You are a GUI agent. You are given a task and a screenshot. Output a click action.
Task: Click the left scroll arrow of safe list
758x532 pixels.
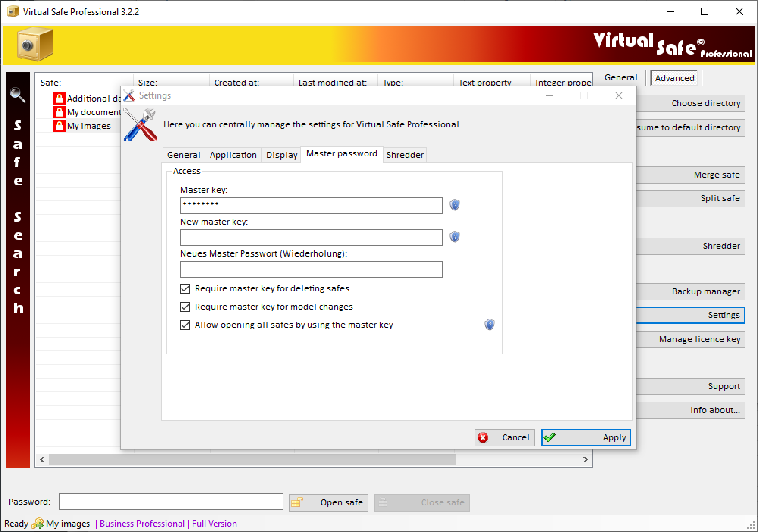(42, 460)
